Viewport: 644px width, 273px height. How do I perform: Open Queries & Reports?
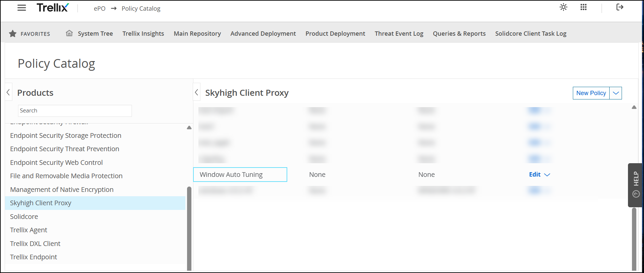click(459, 33)
